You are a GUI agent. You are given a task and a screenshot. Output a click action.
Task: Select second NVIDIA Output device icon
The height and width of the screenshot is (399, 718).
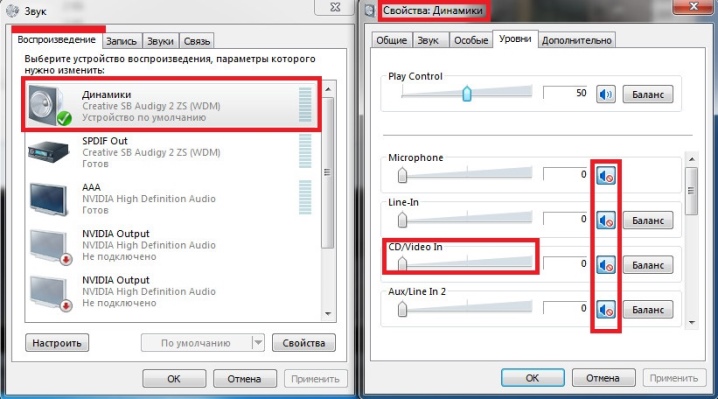(50, 293)
